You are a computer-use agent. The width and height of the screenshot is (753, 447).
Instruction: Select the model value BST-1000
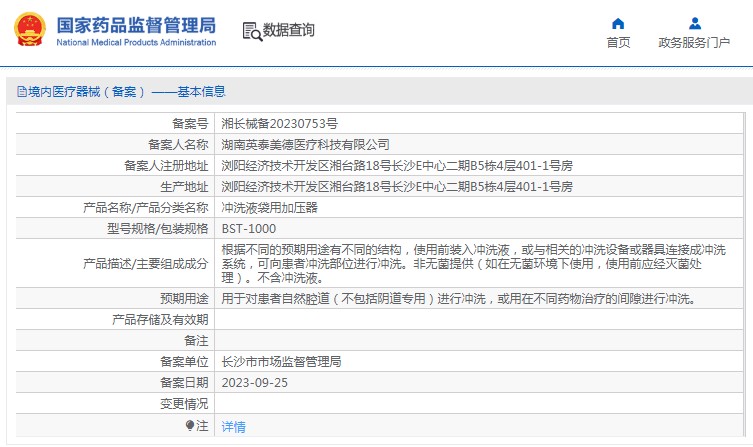click(x=249, y=229)
